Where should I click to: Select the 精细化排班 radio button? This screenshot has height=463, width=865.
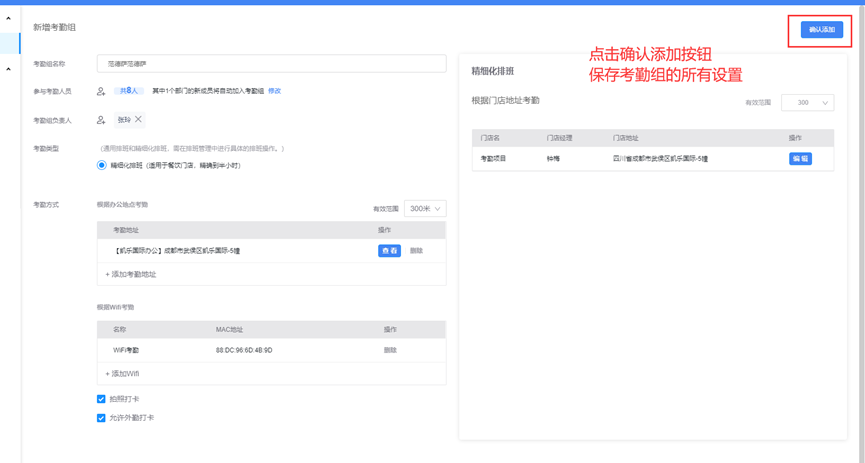(x=102, y=165)
